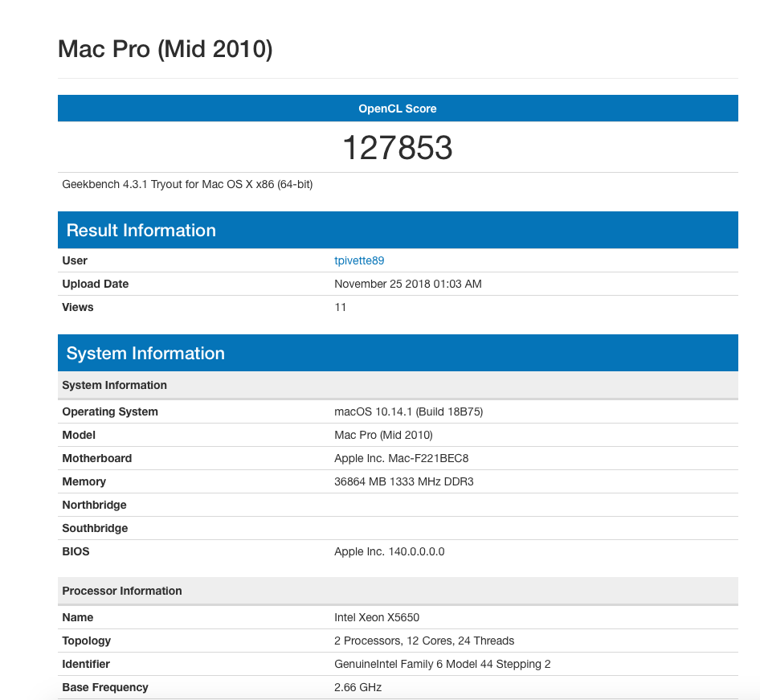The height and width of the screenshot is (700, 760).
Task: Click the score value 127853
Action: pyautogui.click(x=398, y=147)
